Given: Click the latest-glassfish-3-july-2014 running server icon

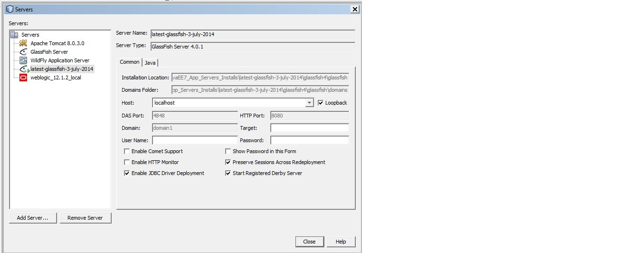Looking at the screenshot, I should pyautogui.click(x=24, y=69).
